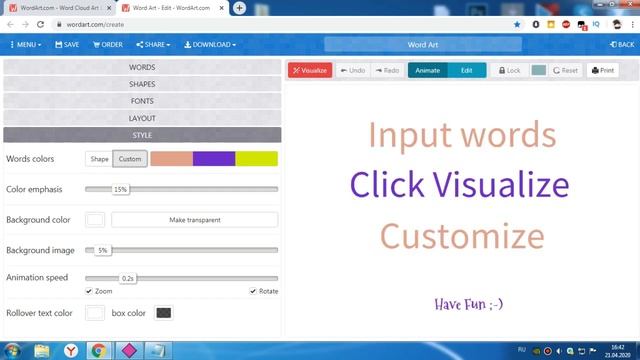Screen dimensions: 640x360
Task: Click the pink diamond taskbar app
Action: (129, 351)
